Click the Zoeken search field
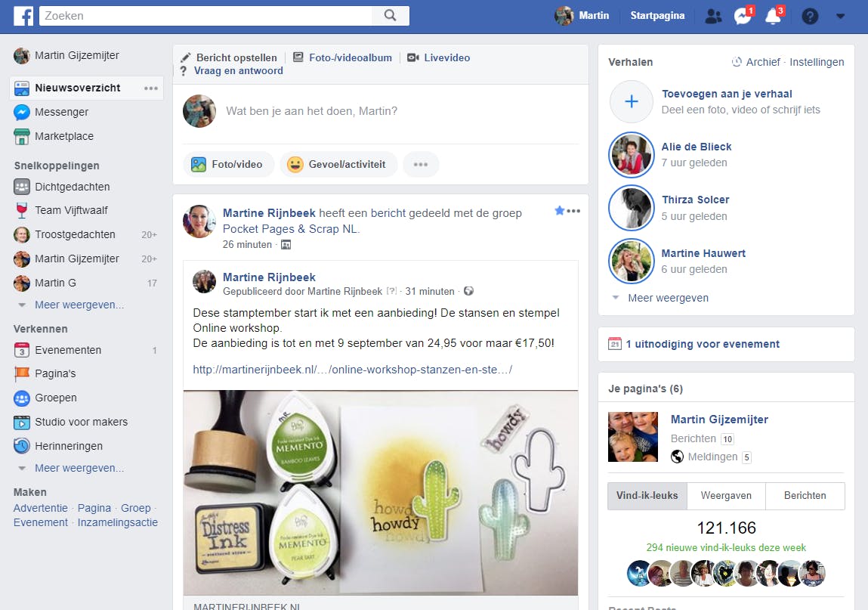Viewport: 868px width, 610px height. click(x=206, y=16)
